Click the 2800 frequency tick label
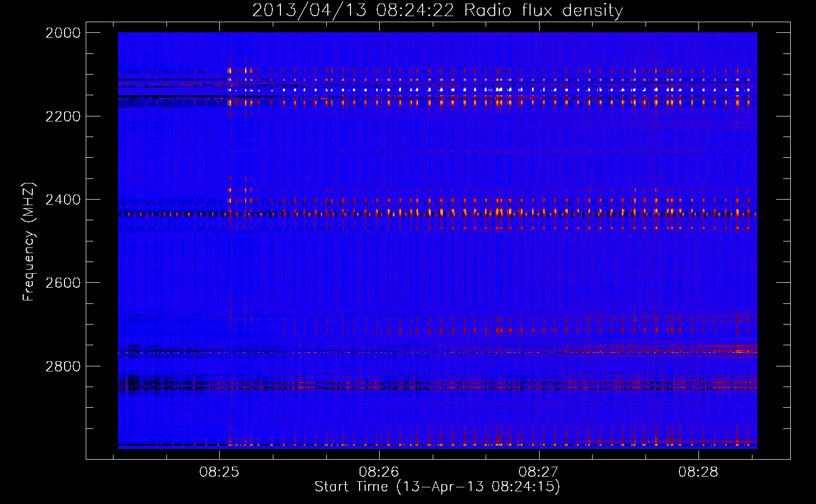 (63, 366)
